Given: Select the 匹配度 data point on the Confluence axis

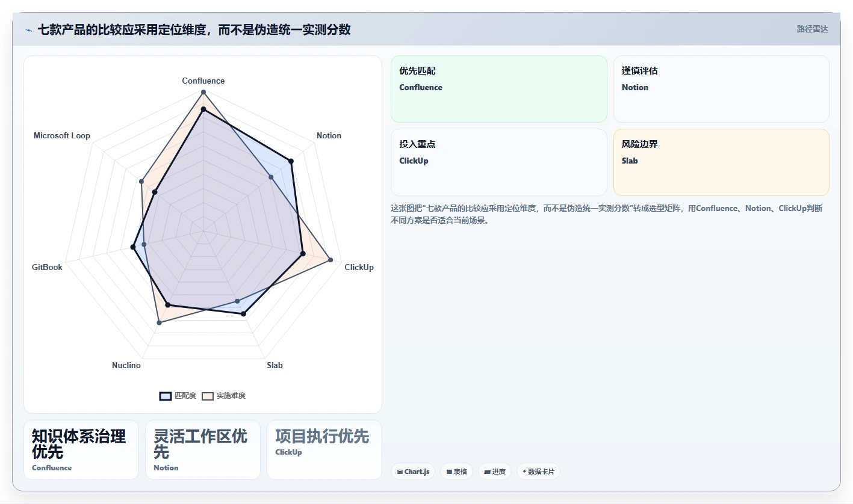Looking at the screenshot, I should pyautogui.click(x=203, y=109).
